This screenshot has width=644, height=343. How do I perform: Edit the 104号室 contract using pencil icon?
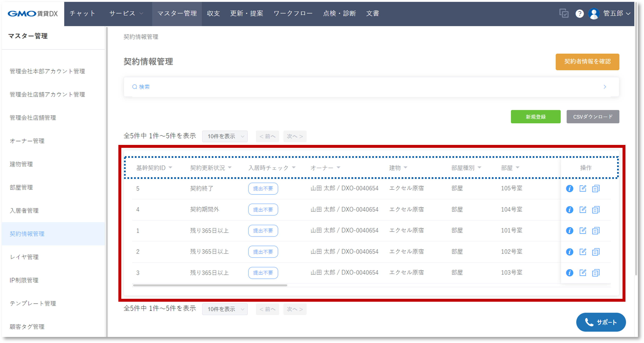point(583,210)
